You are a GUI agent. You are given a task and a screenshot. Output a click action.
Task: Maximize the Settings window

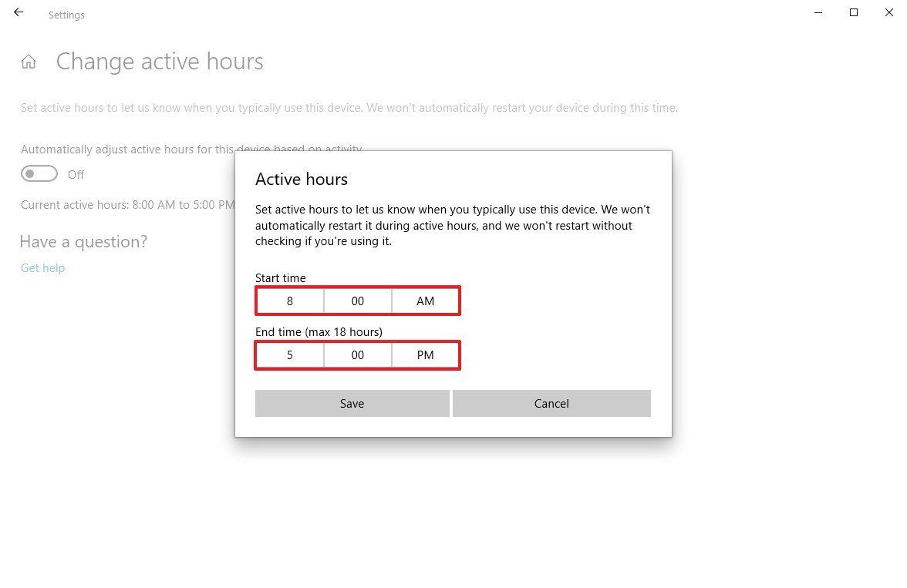coord(853,12)
